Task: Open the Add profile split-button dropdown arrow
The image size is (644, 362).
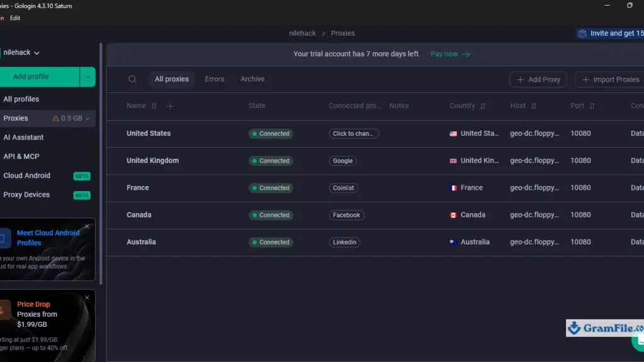Action: (87, 77)
